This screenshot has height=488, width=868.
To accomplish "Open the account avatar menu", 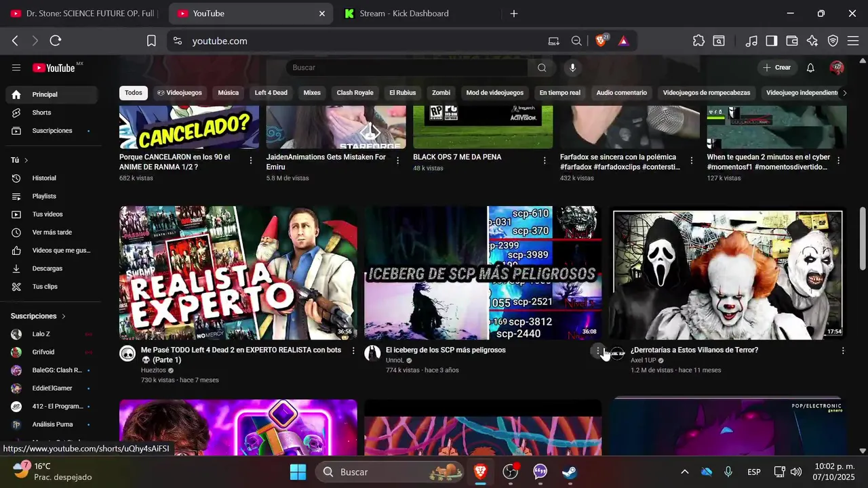I will pos(837,68).
